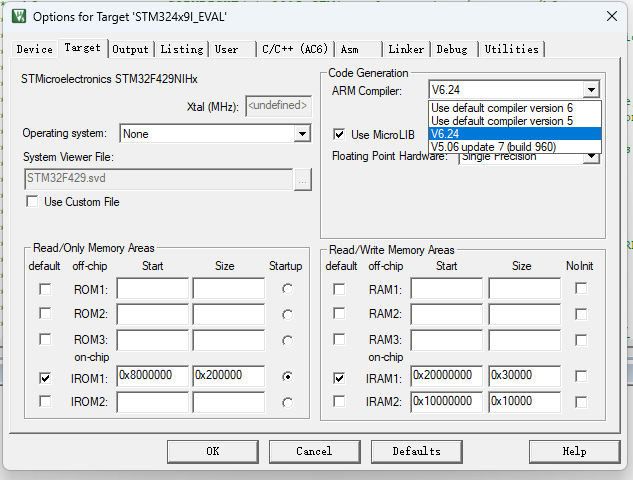This screenshot has height=480, width=633.
Task: Open the Operating system dropdown
Action: (x=302, y=134)
